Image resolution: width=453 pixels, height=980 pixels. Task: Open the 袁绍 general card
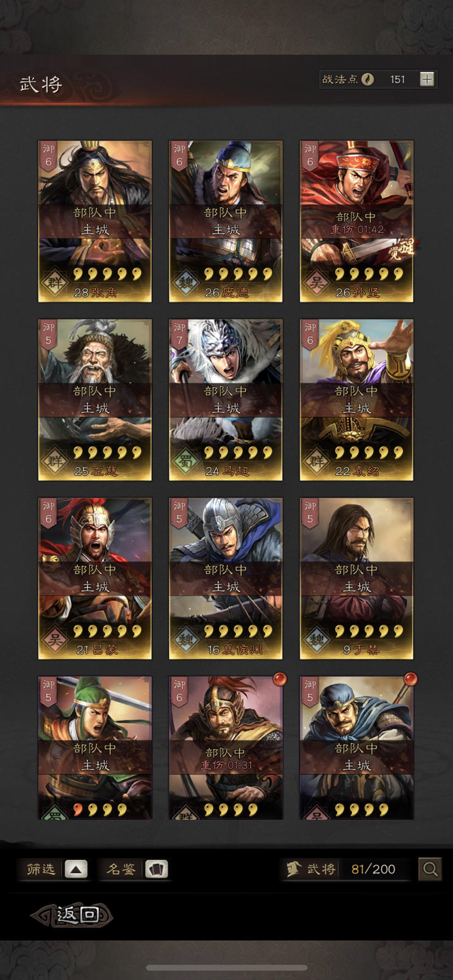pos(357,400)
